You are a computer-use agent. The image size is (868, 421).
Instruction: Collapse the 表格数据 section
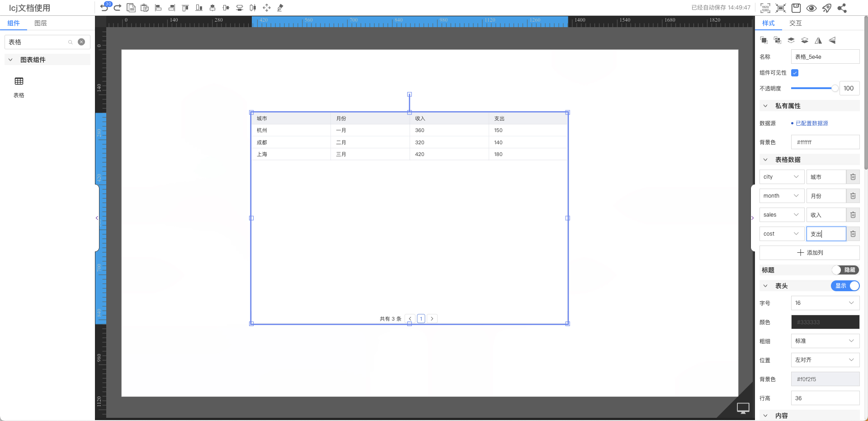point(765,160)
